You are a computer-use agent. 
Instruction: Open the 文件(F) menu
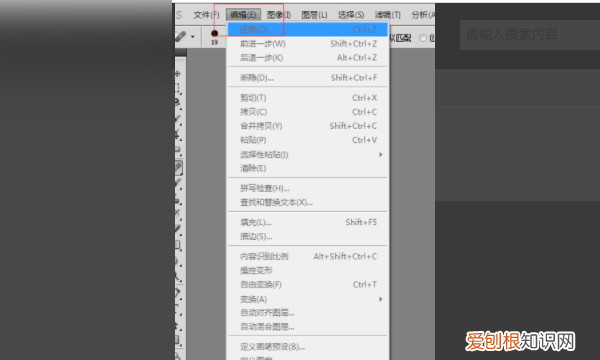tap(206, 15)
